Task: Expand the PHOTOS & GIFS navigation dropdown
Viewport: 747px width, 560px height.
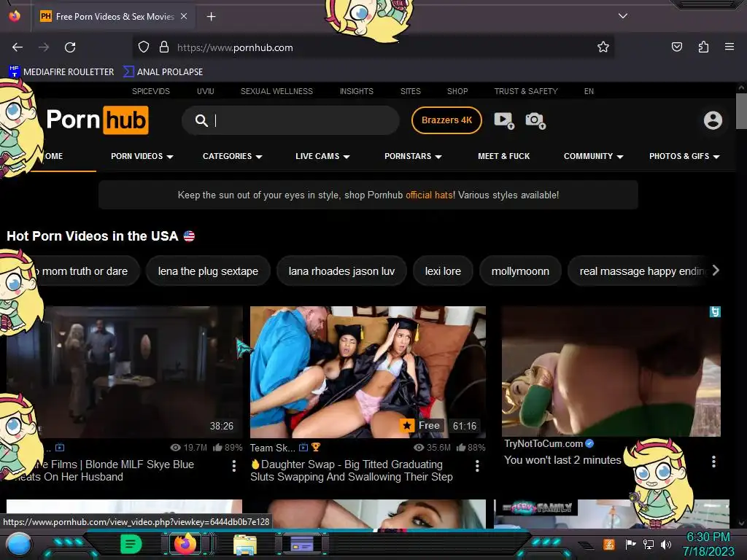Action: [x=684, y=156]
